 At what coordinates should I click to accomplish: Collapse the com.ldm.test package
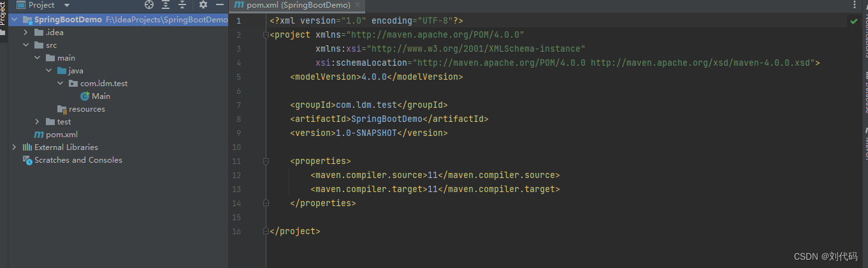coord(60,84)
